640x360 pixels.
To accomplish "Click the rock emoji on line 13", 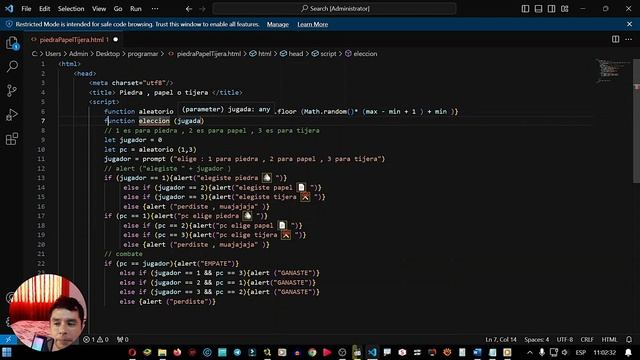I will [267, 178].
